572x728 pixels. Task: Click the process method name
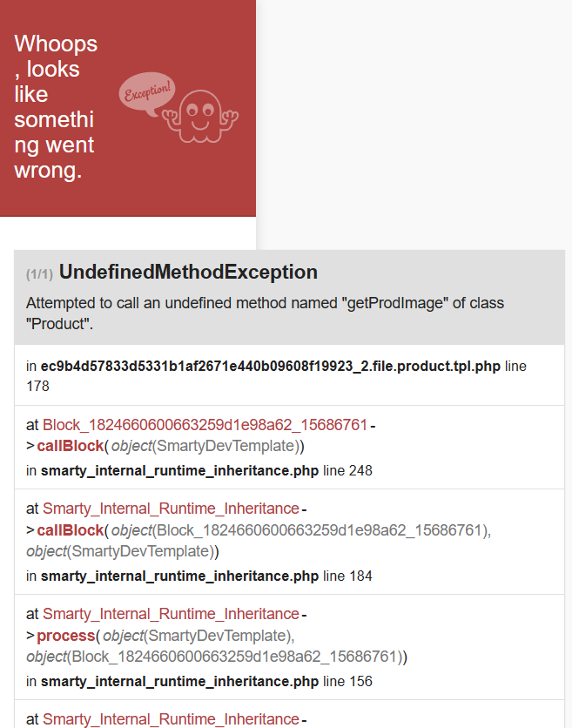(66, 635)
